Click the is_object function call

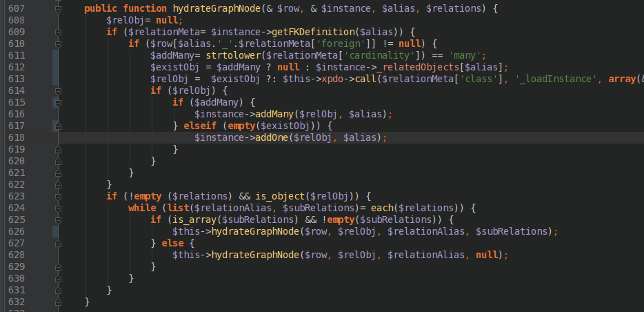280,196
